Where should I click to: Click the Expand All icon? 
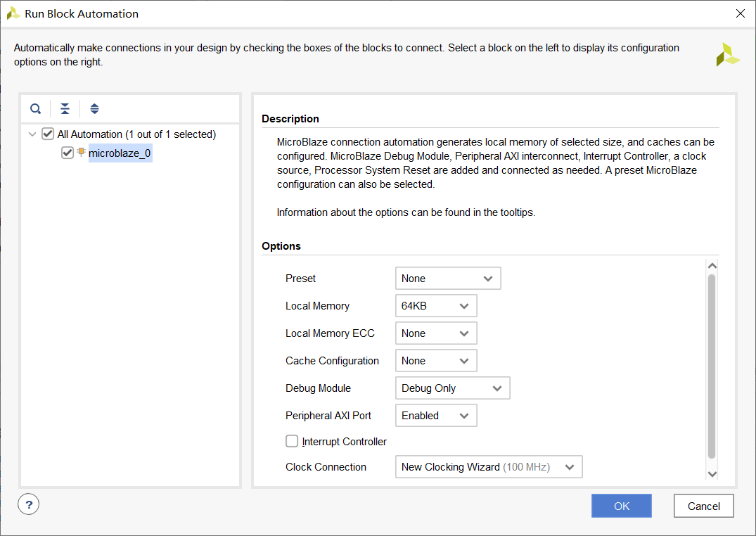[94, 109]
